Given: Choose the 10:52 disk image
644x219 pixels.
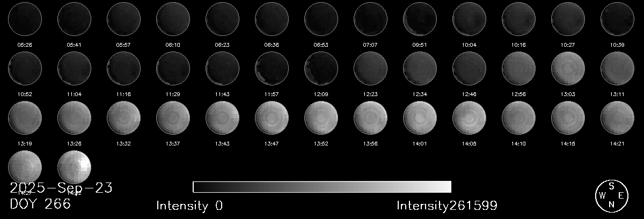Looking at the screenshot, I should tap(25, 69).
